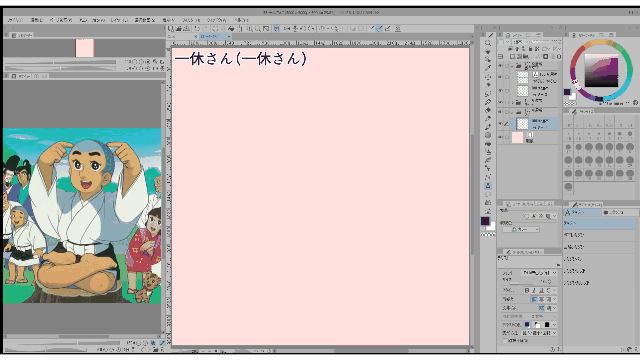Open the alignment options dropdown arrow

[x=554, y=299]
